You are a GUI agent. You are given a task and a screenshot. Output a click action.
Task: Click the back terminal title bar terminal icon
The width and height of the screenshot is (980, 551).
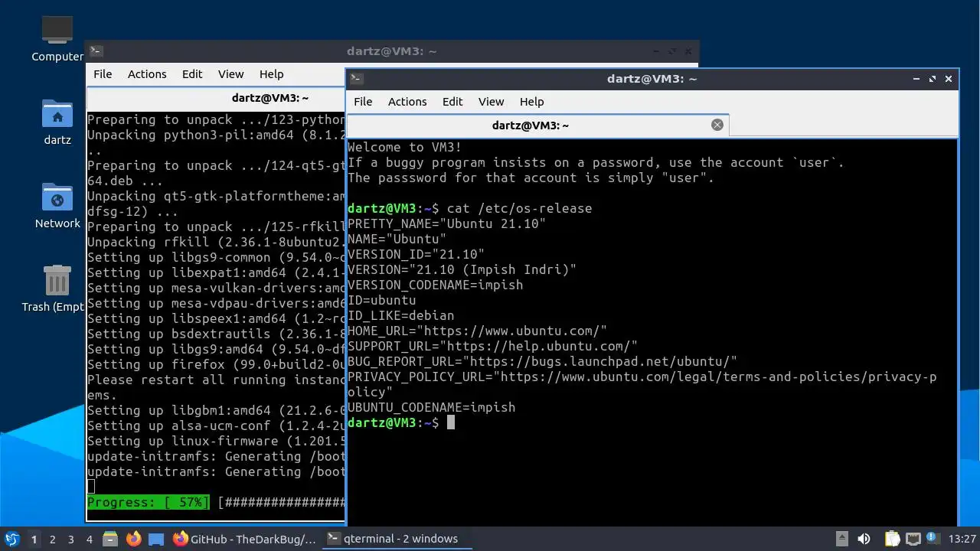(x=96, y=51)
